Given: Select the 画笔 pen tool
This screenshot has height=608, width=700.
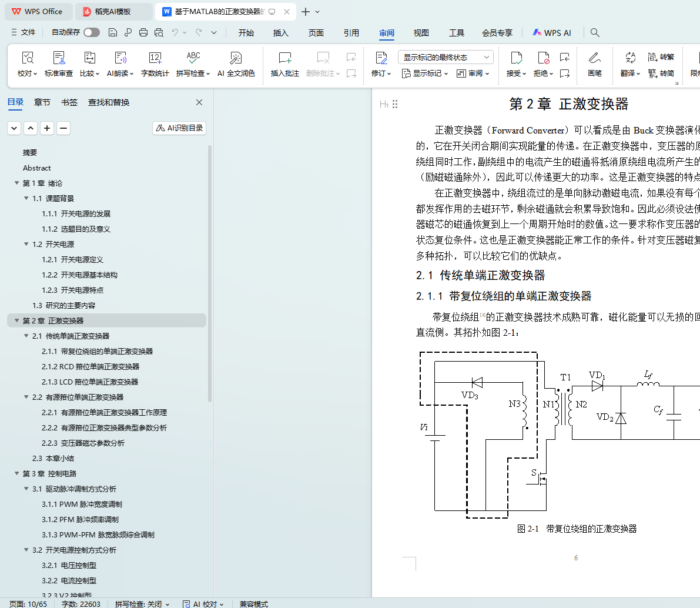Looking at the screenshot, I should click(594, 58).
